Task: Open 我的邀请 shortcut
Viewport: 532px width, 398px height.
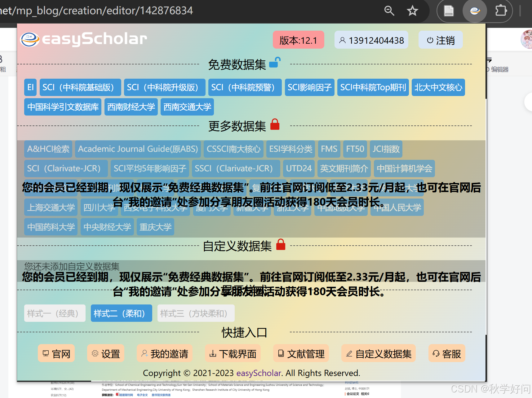Action: pos(165,353)
